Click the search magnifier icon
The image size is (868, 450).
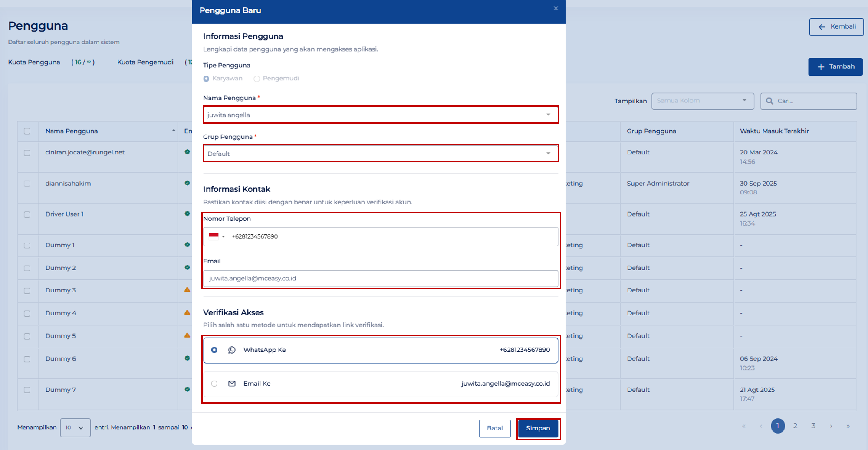769,101
